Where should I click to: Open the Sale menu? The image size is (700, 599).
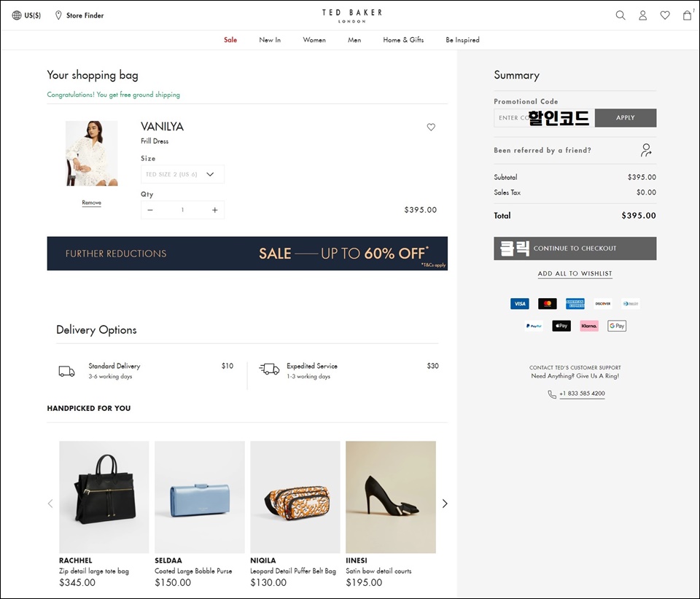(230, 39)
